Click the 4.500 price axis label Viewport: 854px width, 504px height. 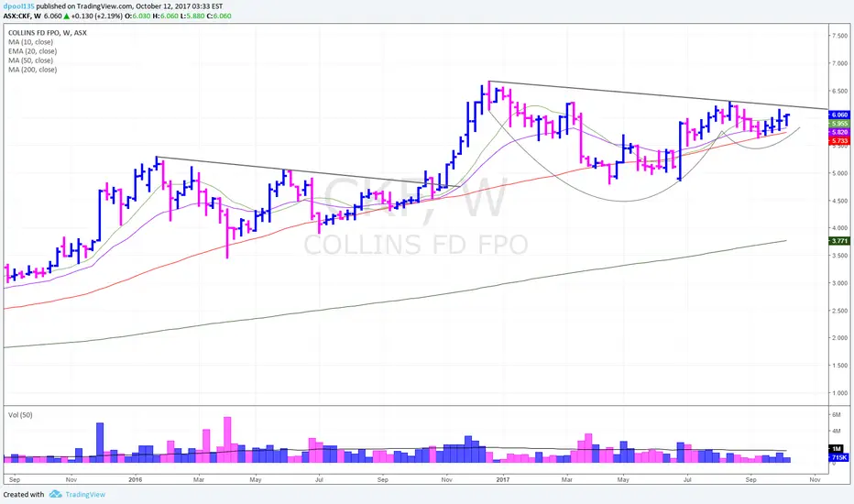point(839,201)
